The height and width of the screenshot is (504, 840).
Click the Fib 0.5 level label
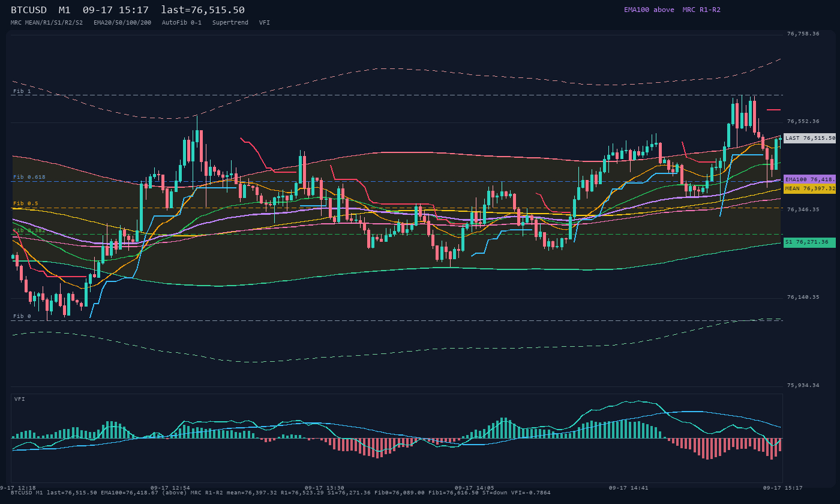tap(26, 203)
